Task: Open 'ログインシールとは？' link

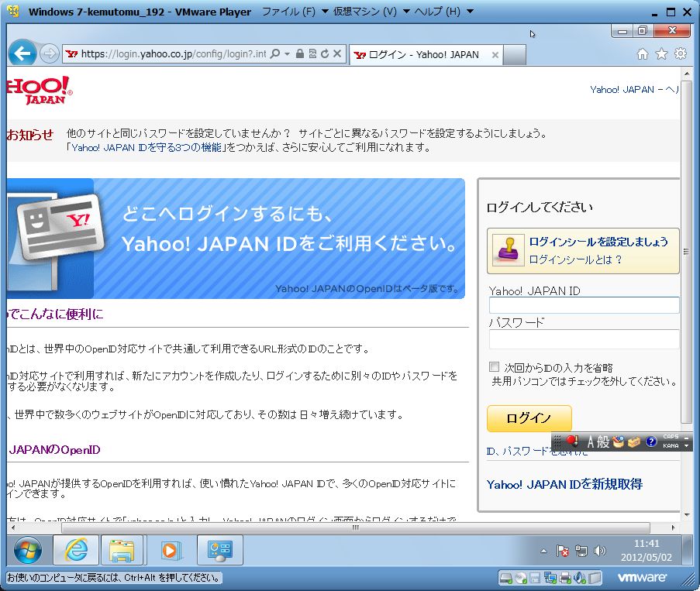Action: (575, 259)
